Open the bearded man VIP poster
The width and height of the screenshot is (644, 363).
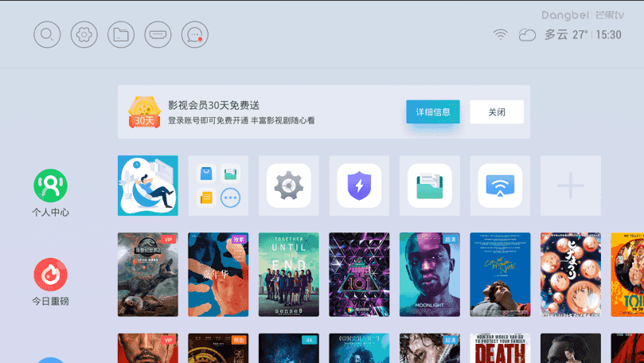pyautogui.click(x=148, y=348)
